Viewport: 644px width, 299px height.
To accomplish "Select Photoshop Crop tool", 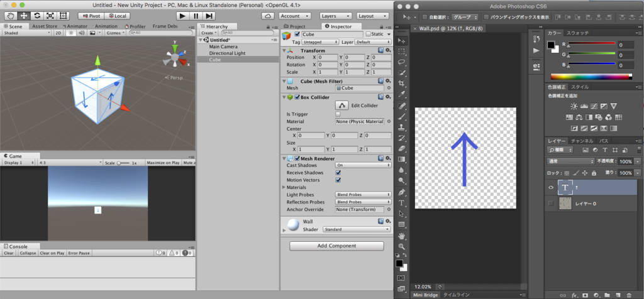I will tap(402, 84).
